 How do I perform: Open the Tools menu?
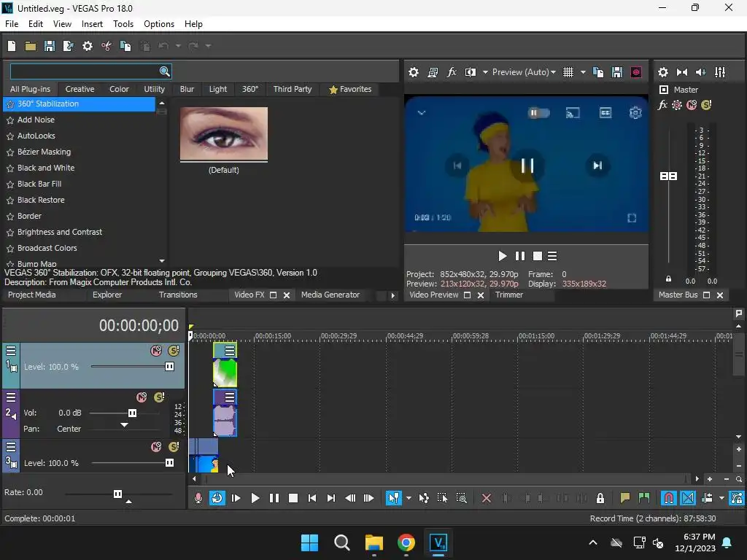[x=123, y=24]
